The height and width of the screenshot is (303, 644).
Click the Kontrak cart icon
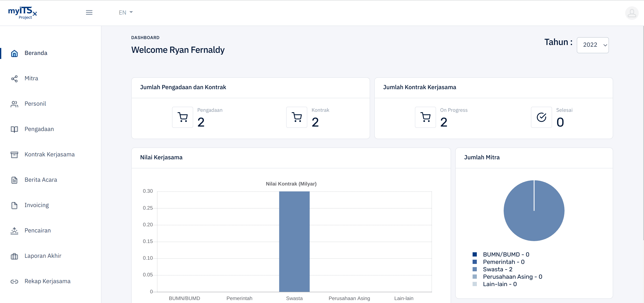(x=297, y=117)
